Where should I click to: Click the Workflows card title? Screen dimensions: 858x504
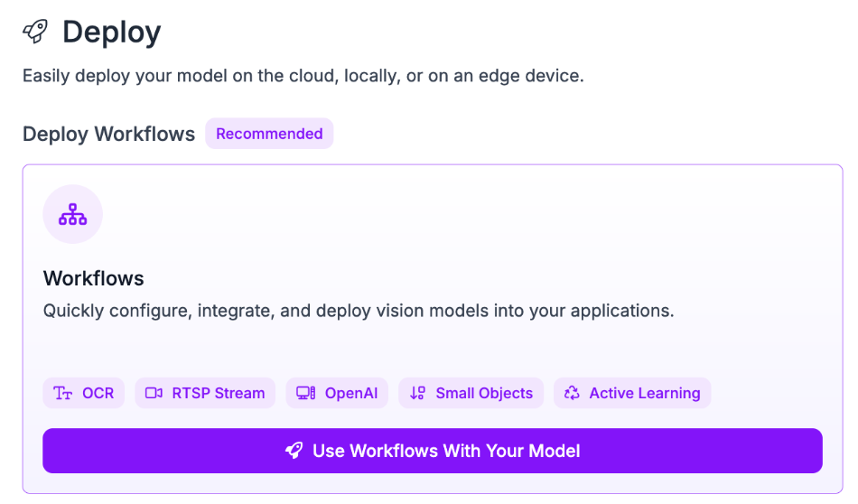click(94, 277)
